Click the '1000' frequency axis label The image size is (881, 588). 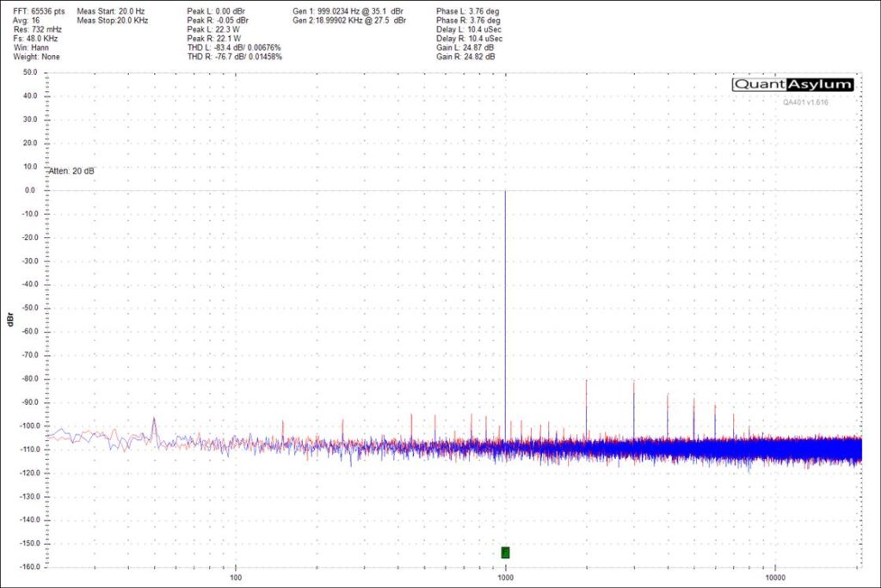[506, 578]
